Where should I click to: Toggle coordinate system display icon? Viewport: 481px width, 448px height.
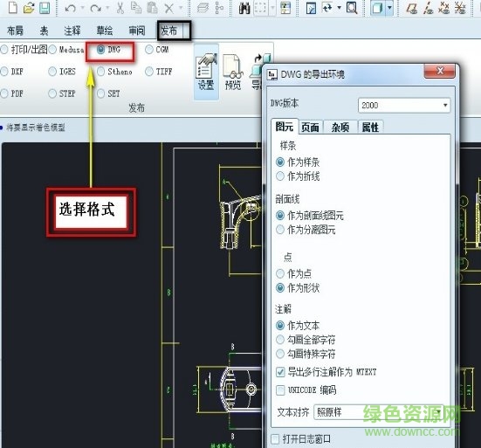[460, 8]
